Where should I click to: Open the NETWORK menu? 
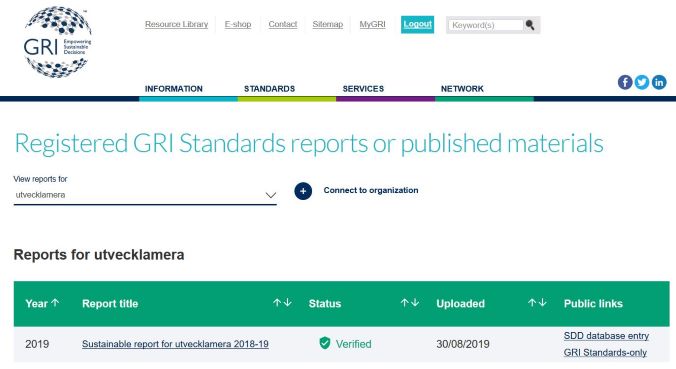click(462, 89)
